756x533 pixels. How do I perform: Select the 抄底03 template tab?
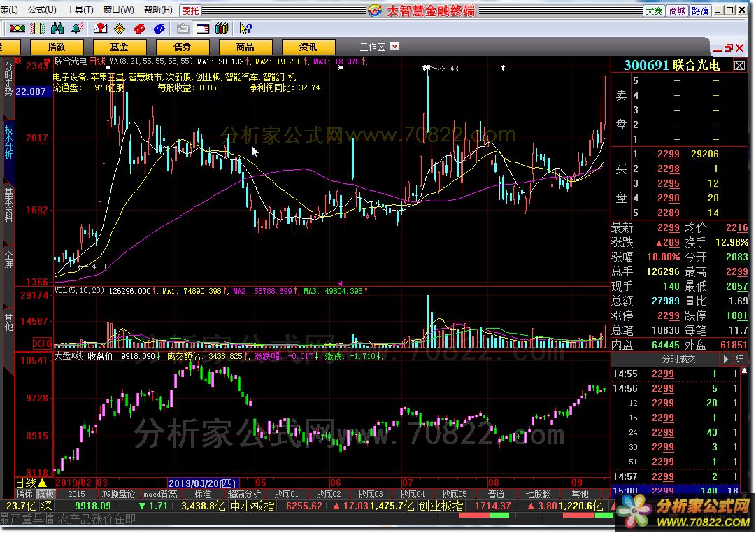(370, 494)
